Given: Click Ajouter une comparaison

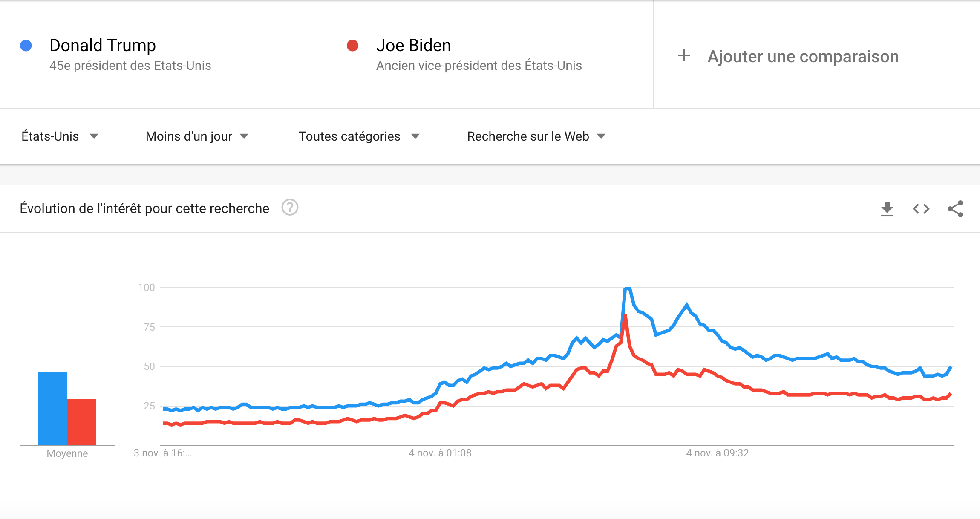Looking at the screenshot, I should point(803,57).
